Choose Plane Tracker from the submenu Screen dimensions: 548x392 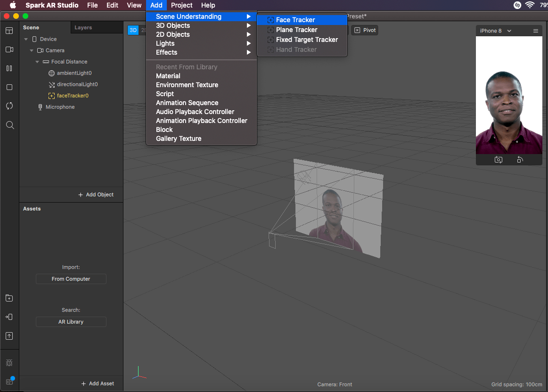tap(296, 30)
